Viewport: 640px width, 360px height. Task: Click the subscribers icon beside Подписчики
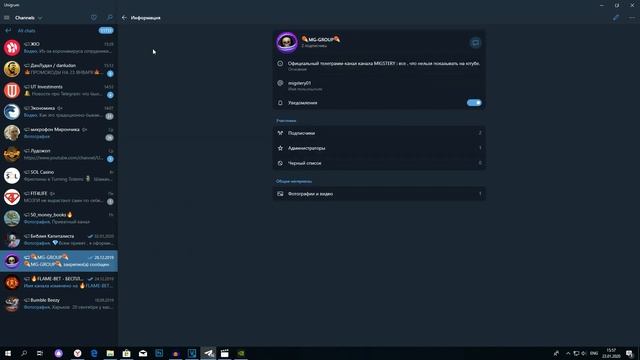pyautogui.click(x=280, y=133)
